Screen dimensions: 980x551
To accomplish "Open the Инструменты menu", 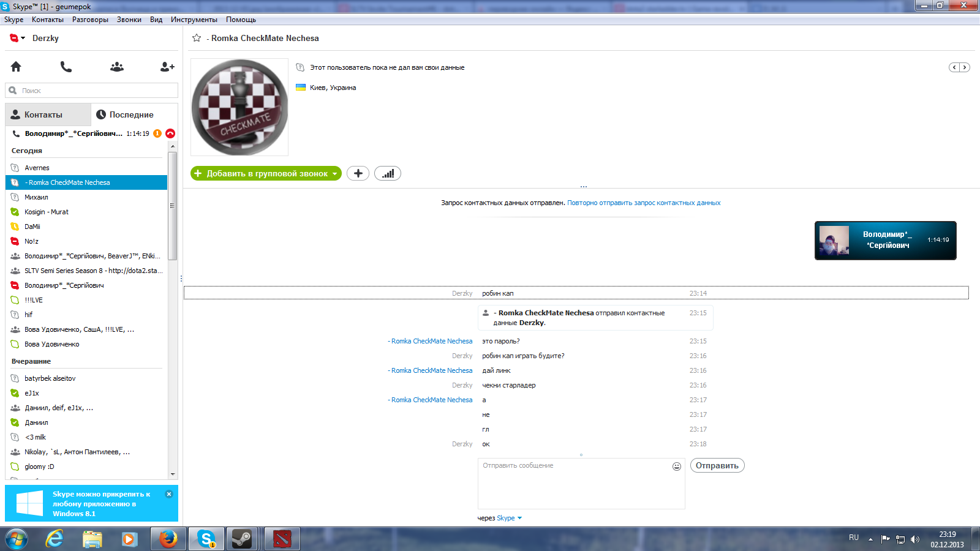I will [194, 20].
